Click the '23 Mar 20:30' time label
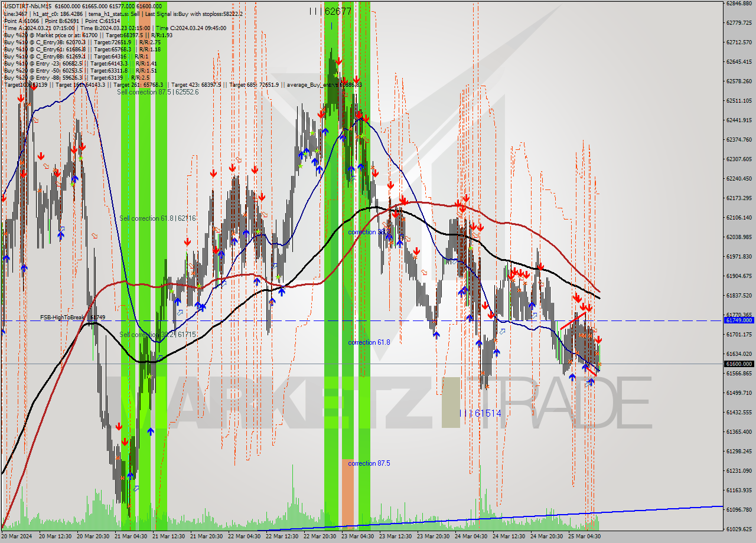This screenshot has height=543, width=756. point(433,537)
